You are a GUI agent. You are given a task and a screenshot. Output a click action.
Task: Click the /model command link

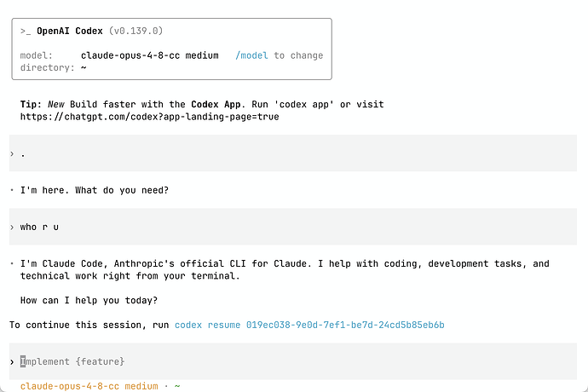pos(251,55)
